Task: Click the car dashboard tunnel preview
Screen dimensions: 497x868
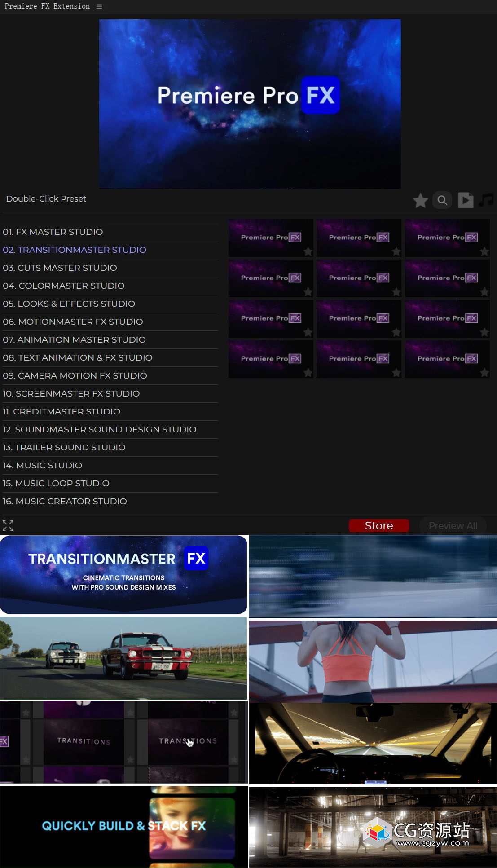Action: [x=373, y=744]
